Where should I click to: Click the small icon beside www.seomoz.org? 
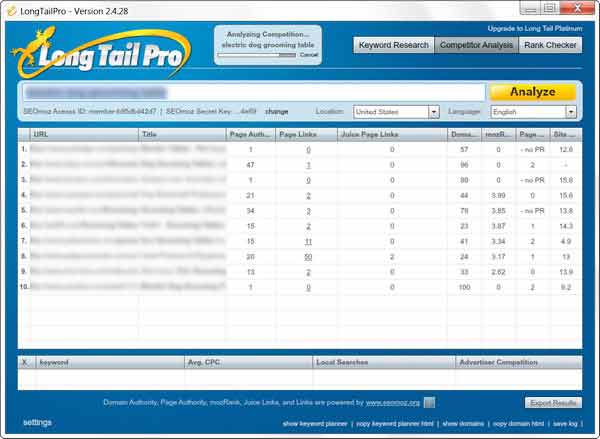pos(429,402)
